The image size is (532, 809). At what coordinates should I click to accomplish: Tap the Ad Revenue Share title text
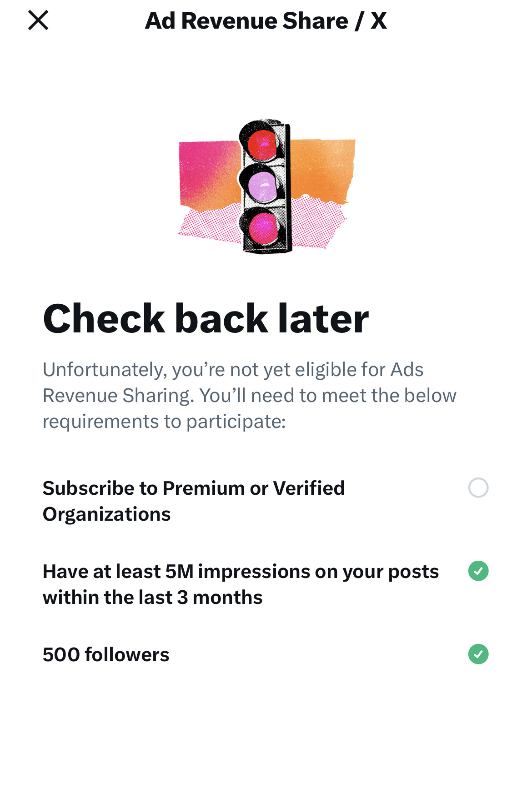coord(246,21)
